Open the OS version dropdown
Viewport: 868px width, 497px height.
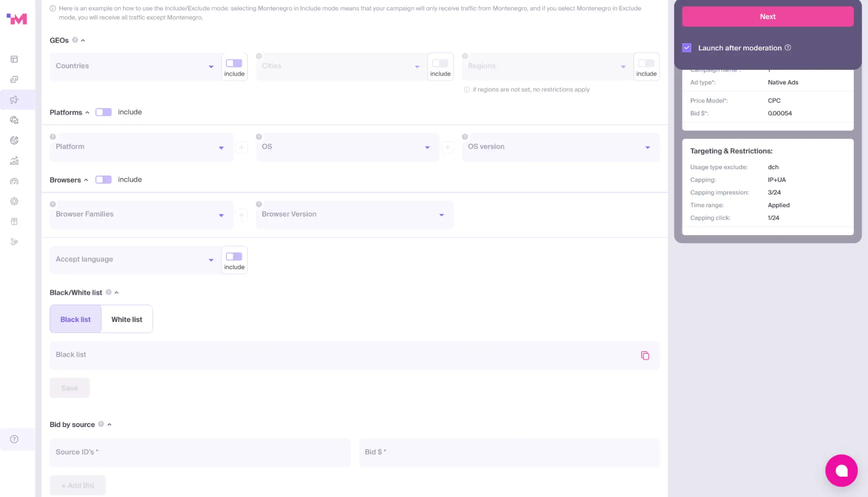pyautogui.click(x=561, y=147)
